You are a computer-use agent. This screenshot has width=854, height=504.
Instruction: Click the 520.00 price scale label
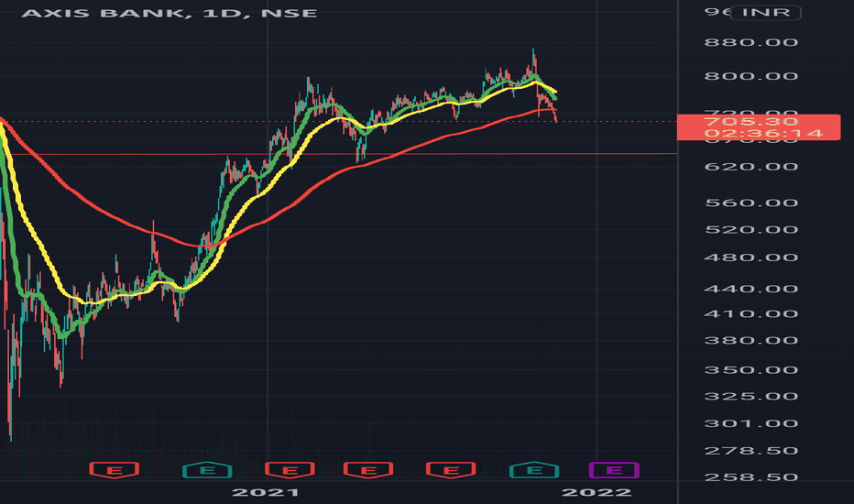[751, 229]
